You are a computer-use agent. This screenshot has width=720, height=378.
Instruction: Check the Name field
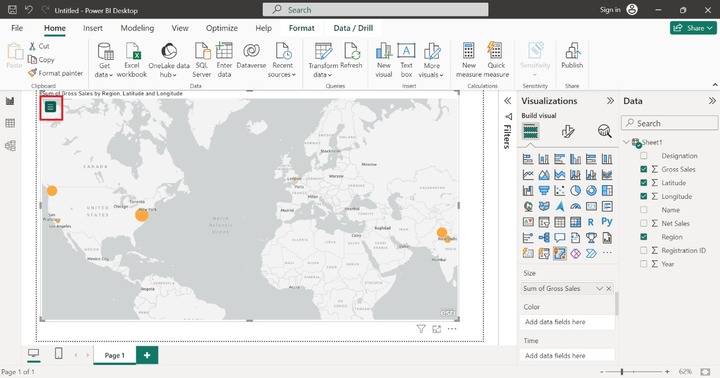pos(644,210)
